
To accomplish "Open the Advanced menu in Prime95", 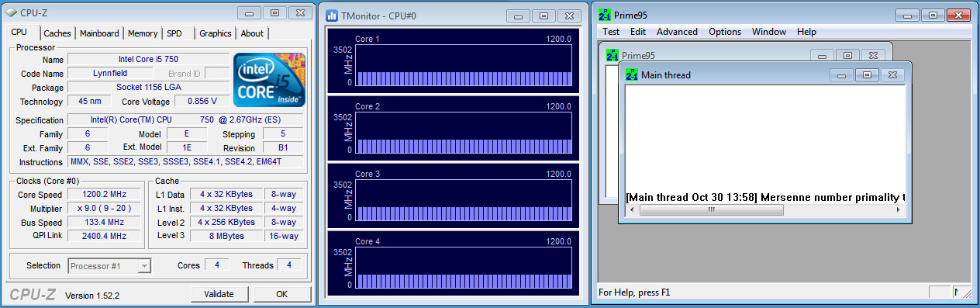I will tap(677, 32).
